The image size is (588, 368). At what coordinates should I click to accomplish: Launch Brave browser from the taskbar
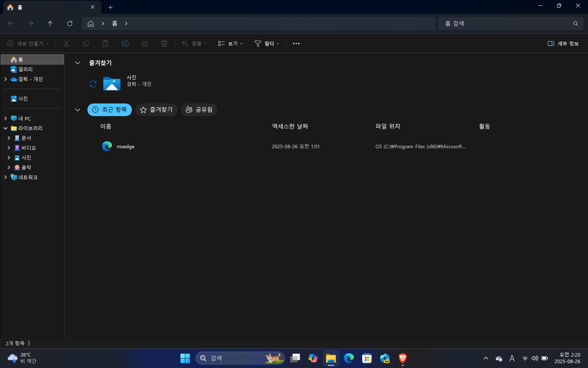click(x=403, y=358)
